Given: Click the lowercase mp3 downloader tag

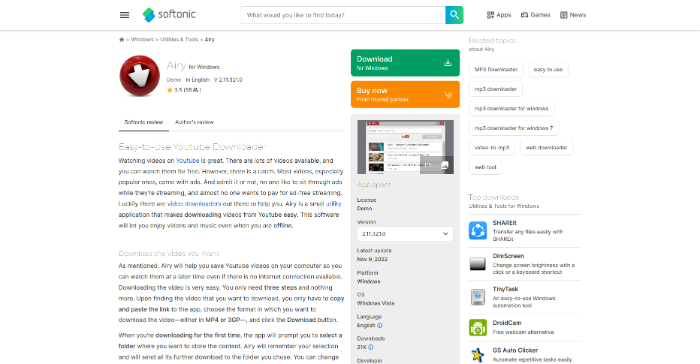Looking at the screenshot, I should (x=496, y=89).
